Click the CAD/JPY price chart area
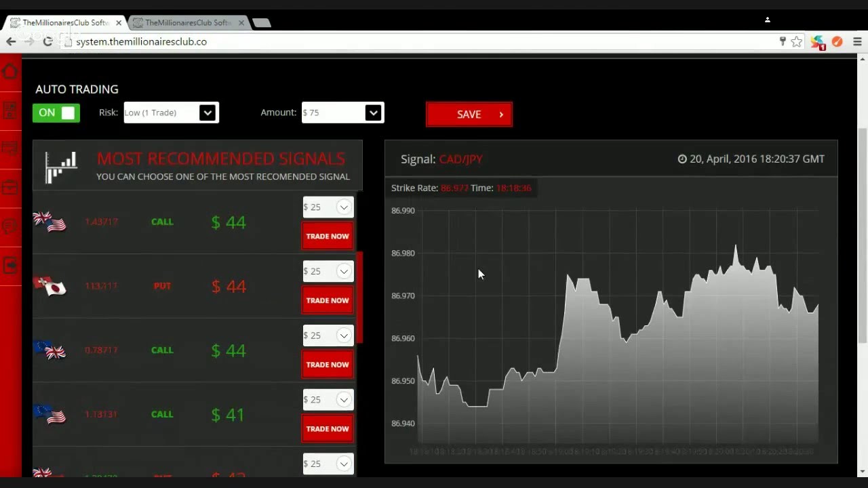 (618, 328)
